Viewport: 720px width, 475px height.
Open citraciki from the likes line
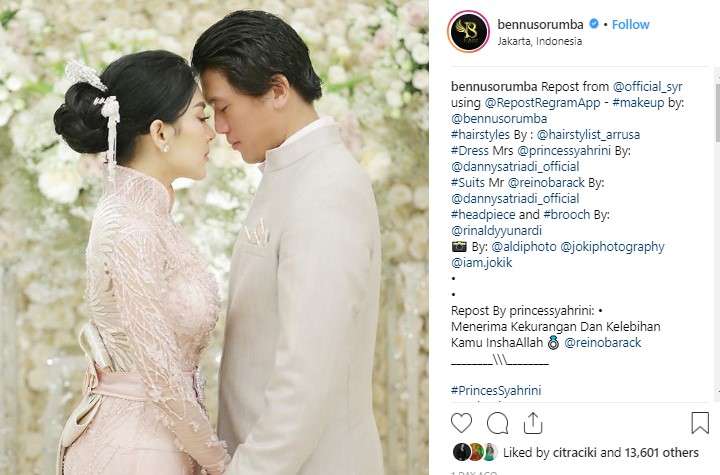tap(574, 453)
